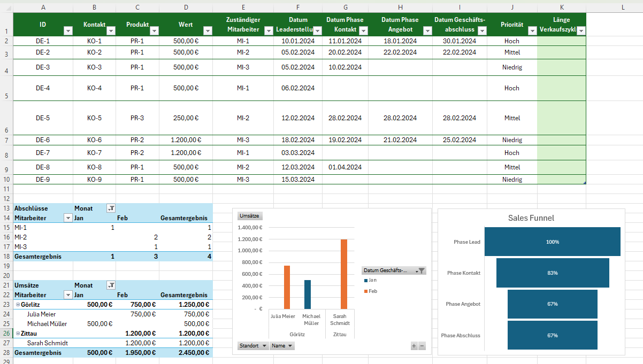
Task: Open Mitarbeiter dropdown in Abschlüsse pivot
Action: pyautogui.click(x=68, y=218)
